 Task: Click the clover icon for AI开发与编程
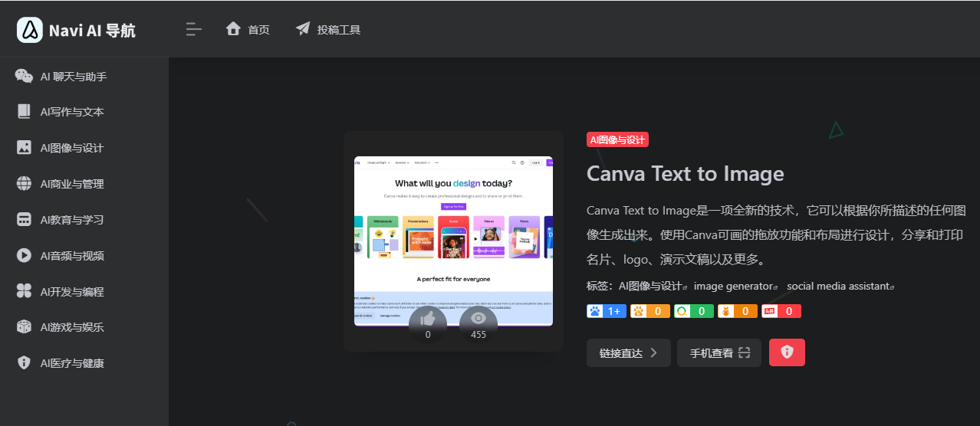25,291
